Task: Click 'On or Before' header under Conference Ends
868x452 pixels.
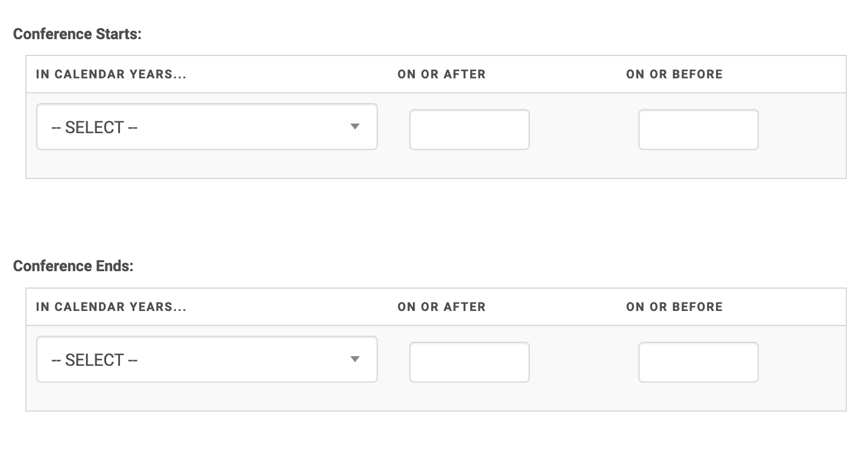Action: tap(674, 307)
